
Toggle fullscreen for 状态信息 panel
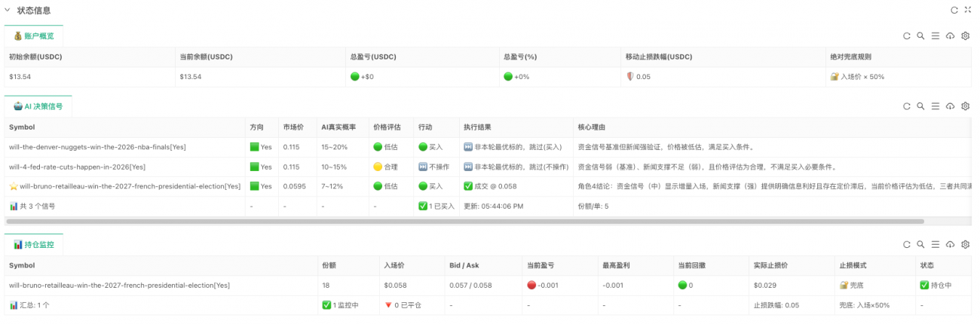[967, 11]
